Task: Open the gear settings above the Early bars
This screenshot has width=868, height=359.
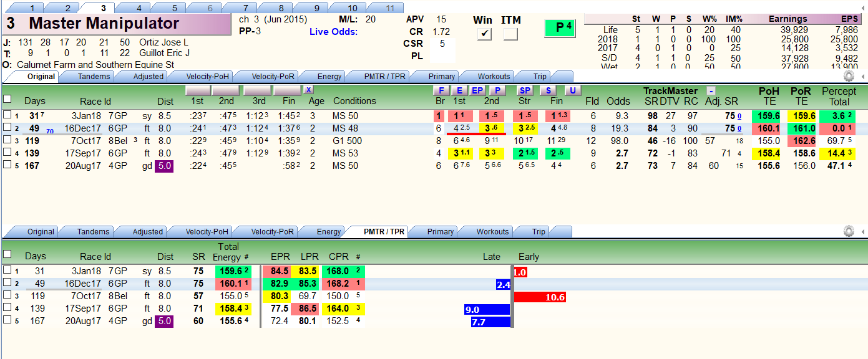Action: (849, 231)
